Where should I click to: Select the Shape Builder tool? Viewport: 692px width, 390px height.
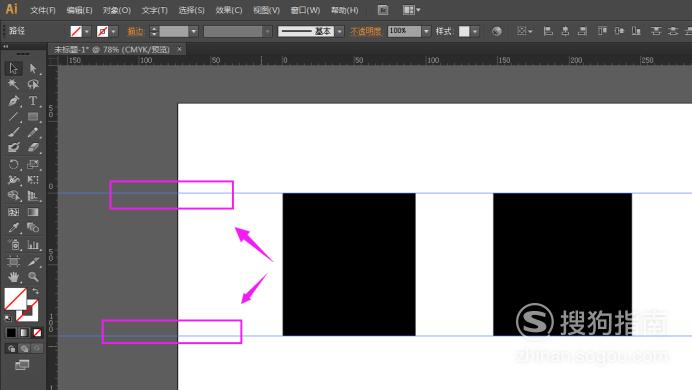tap(13, 195)
